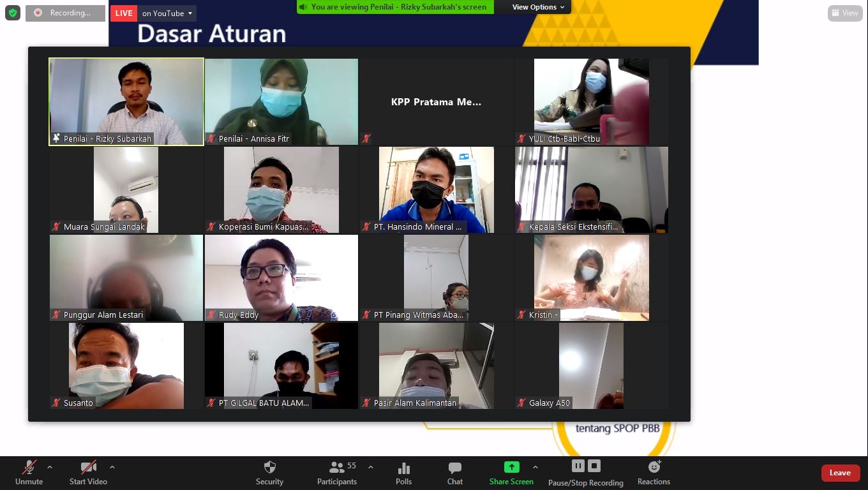The image size is (868, 490).
Task: Select Koperasi Bumi Kapuas video tile
Action: point(281,190)
